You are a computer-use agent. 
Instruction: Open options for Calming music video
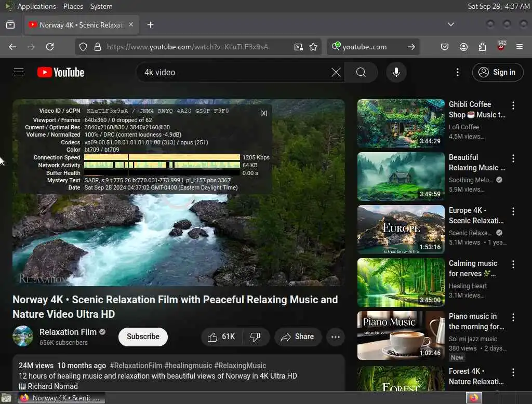coord(513,264)
